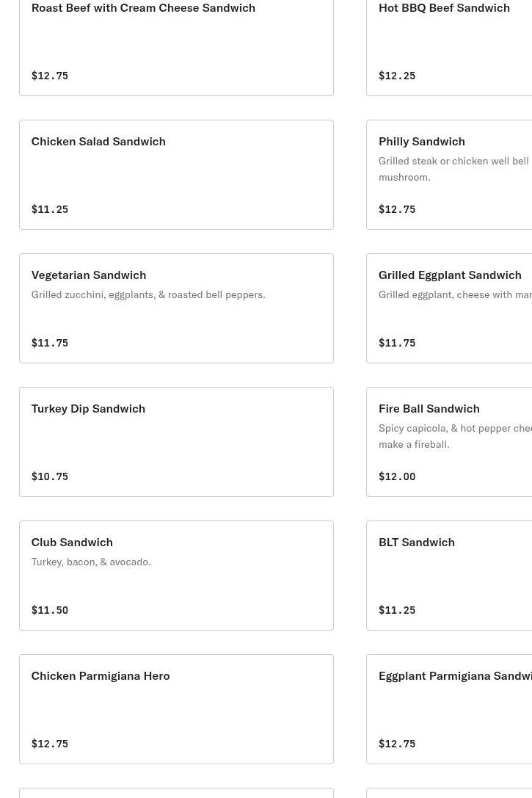
Task: Select the Eggplant Parmigiana Sandwich card
Action: (x=449, y=709)
